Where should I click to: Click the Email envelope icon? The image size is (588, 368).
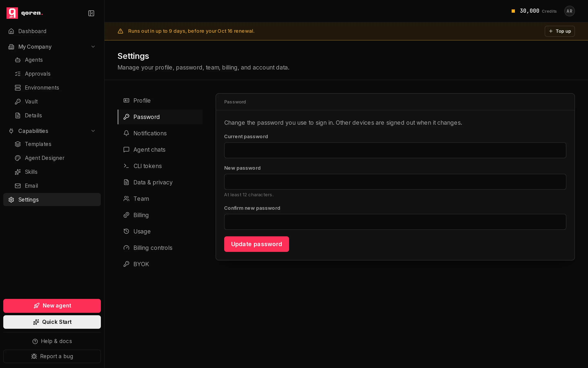coord(18,186)
